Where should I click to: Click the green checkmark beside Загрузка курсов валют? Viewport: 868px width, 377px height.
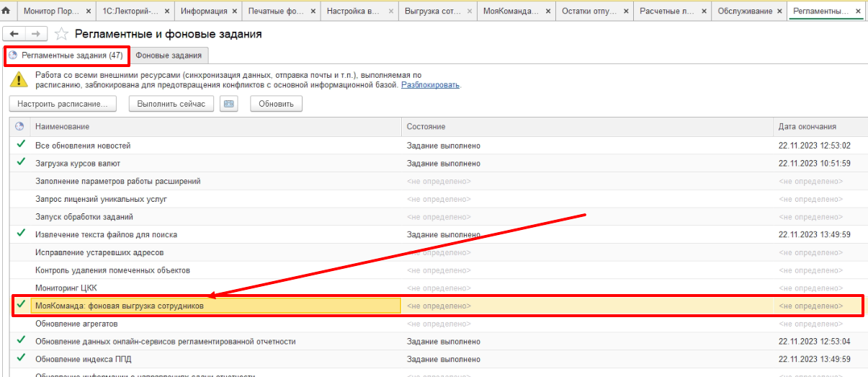point(21,163)
